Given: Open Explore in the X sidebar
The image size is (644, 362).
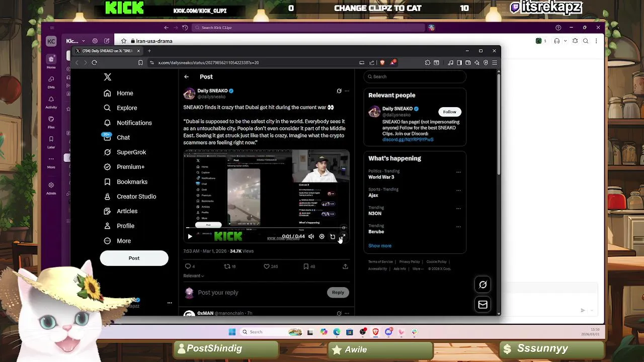Looking at the screenshot, I should click(x=120, y=108).
